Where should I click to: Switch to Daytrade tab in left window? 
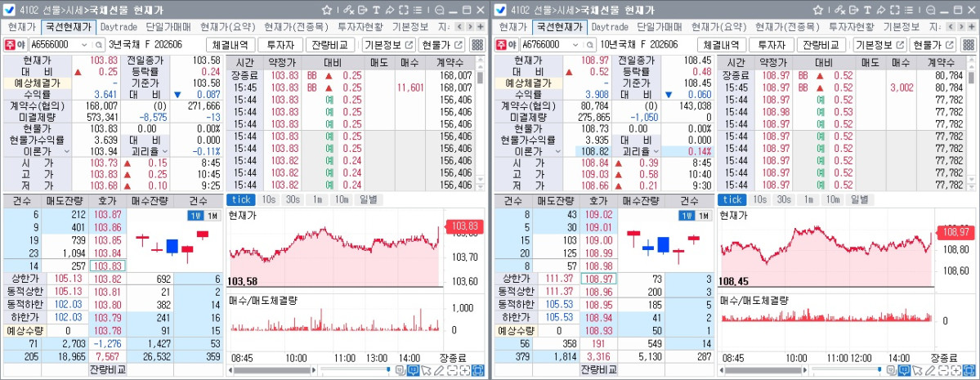click(x=119, y=27)
